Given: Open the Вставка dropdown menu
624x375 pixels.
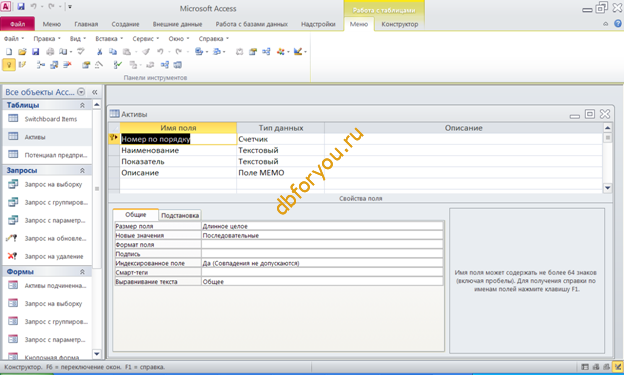Looking at the screenshot, I should coord(109,39).
